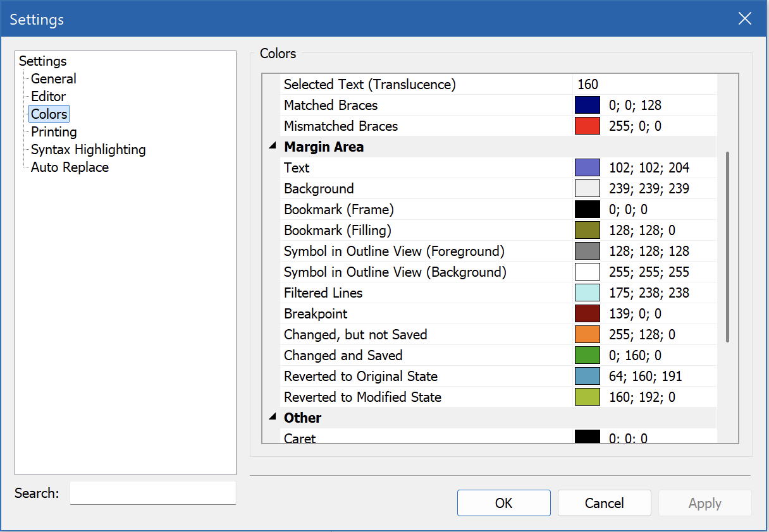Viewport: 769px width, 532px height.
Task: Click the Margin Area Background color swatch
Action: pos(588,188)
